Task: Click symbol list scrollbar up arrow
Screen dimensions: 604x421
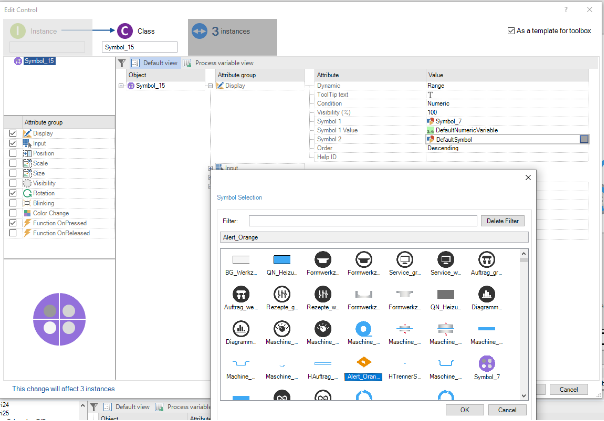Action: click(x=523, y=254)
